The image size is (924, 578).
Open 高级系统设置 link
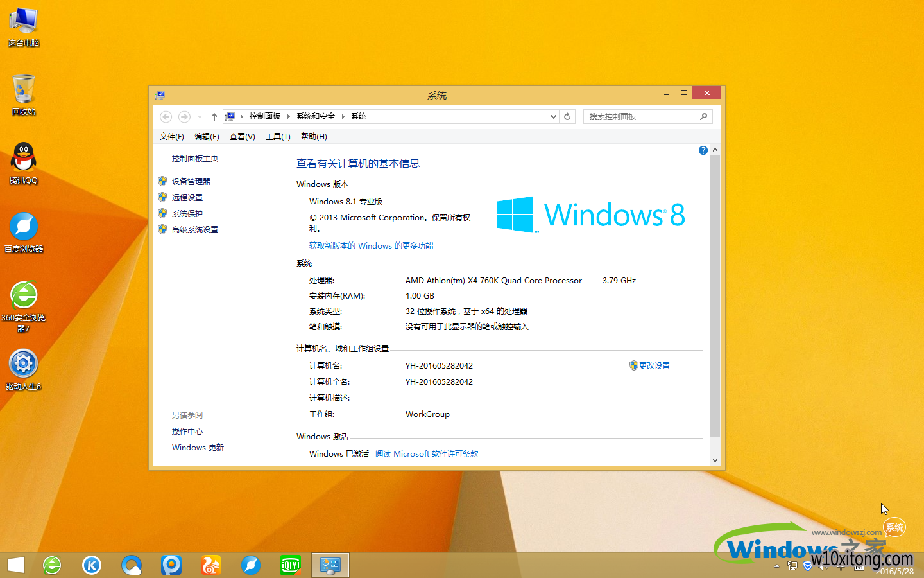pyautogui.click(x=195, y=229)
